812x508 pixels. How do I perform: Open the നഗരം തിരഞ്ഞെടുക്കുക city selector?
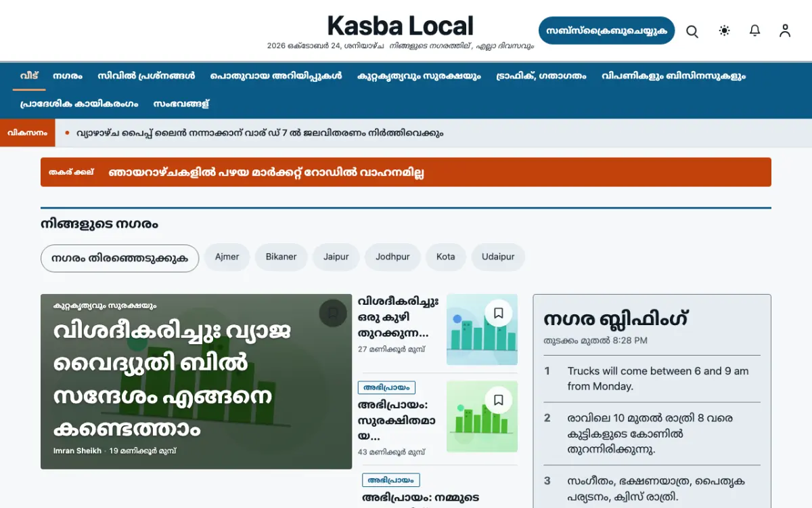[120, 258]
